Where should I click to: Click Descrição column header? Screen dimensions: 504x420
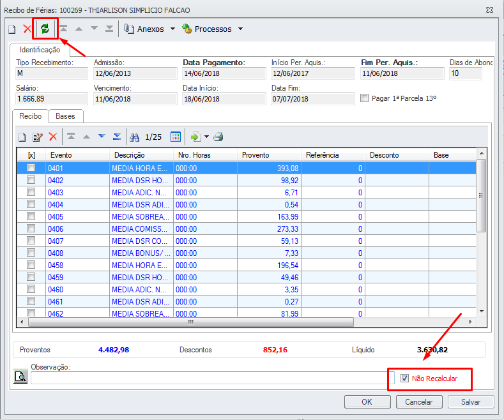pyautogui.click(x=141, y=155)
